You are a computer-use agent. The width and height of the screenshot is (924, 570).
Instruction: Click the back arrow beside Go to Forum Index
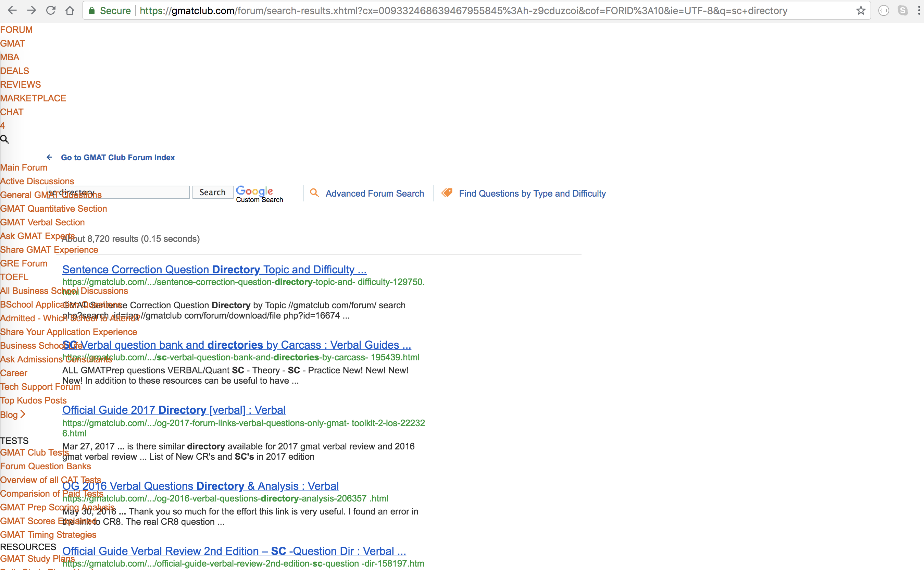click(49, 157)
